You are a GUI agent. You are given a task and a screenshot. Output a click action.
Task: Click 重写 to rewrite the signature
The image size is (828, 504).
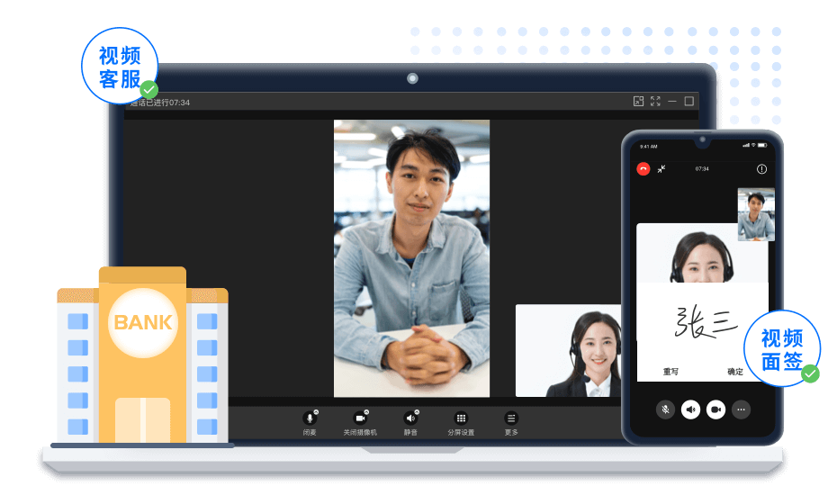(670, 372)
